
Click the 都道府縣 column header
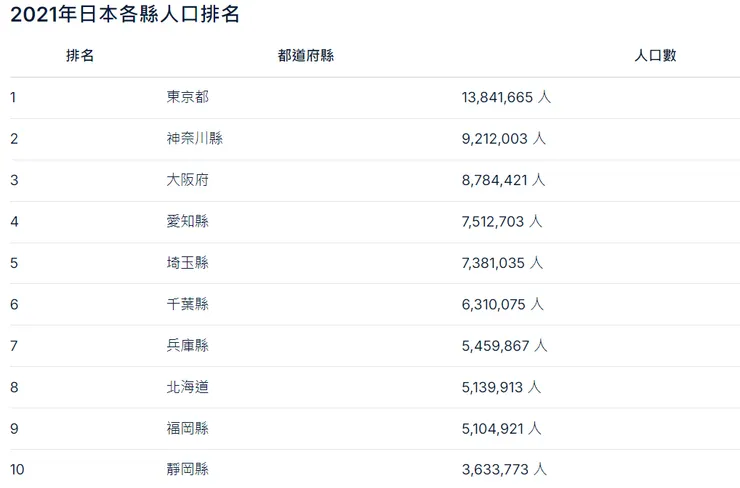(305, 56)
